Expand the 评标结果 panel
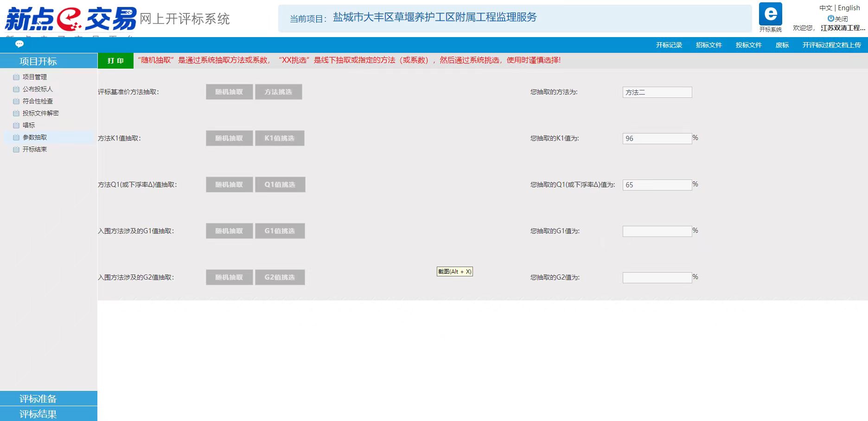This screenshot has width=868, height=421. tap(38, 414)
